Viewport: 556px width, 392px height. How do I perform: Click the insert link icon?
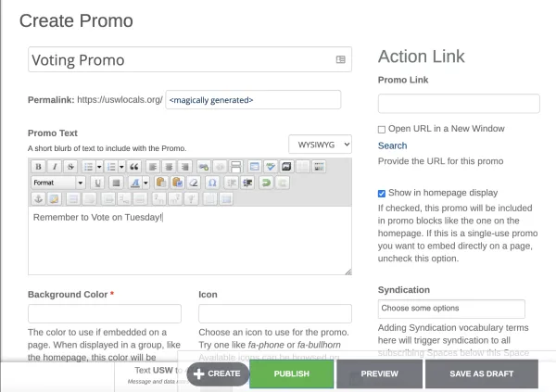pyautogui.click(x=204, y=167)
